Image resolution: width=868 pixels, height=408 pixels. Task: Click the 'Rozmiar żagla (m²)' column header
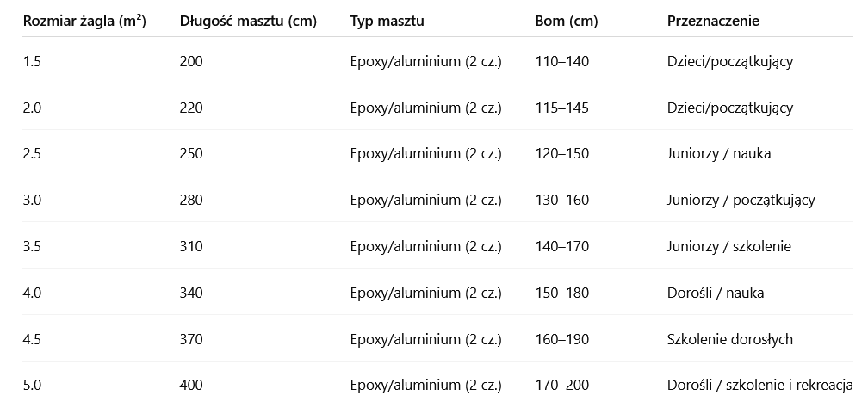[x=84, y=21]
